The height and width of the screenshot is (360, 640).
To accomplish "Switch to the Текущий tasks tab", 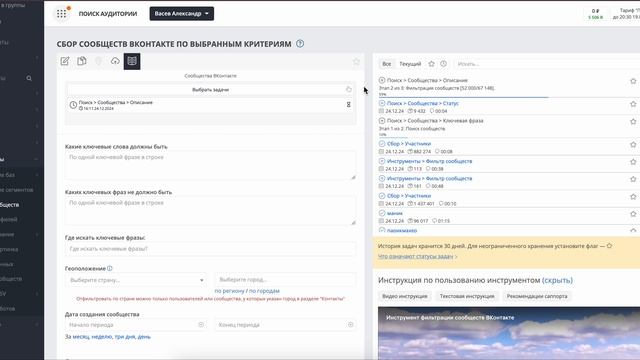I will tap(410, 64).
